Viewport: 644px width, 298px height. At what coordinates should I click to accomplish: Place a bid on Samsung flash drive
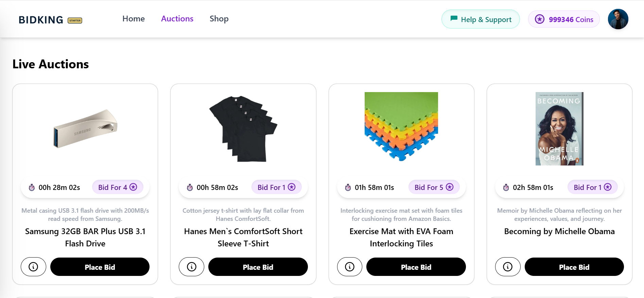(100, 267)
